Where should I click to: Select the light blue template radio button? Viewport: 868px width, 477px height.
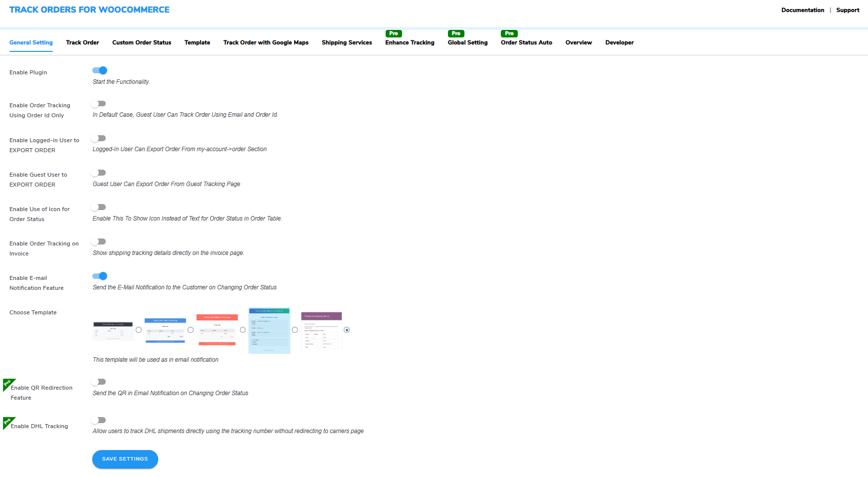pyautogui.click(x=295, y=330)
